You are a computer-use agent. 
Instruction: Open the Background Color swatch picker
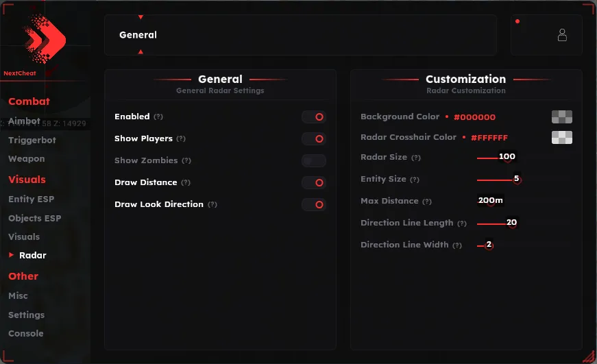(x=562, y=117)
